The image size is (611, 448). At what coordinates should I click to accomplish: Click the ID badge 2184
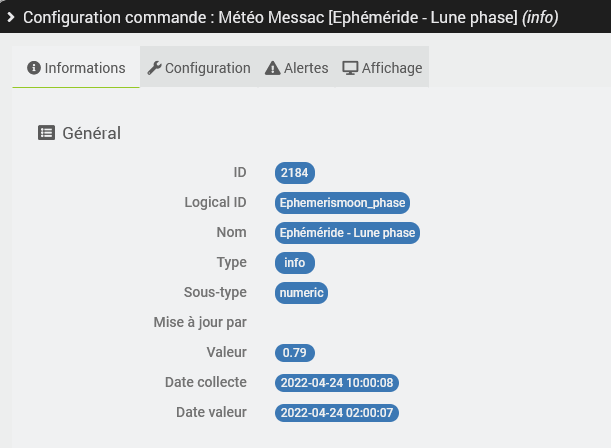point(295,173)
